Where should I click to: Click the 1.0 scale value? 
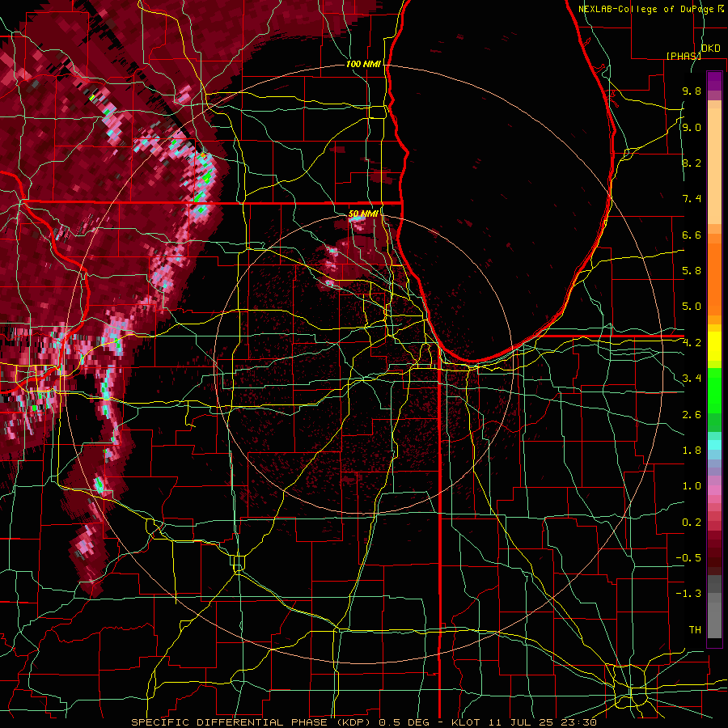tap(692, 486)
